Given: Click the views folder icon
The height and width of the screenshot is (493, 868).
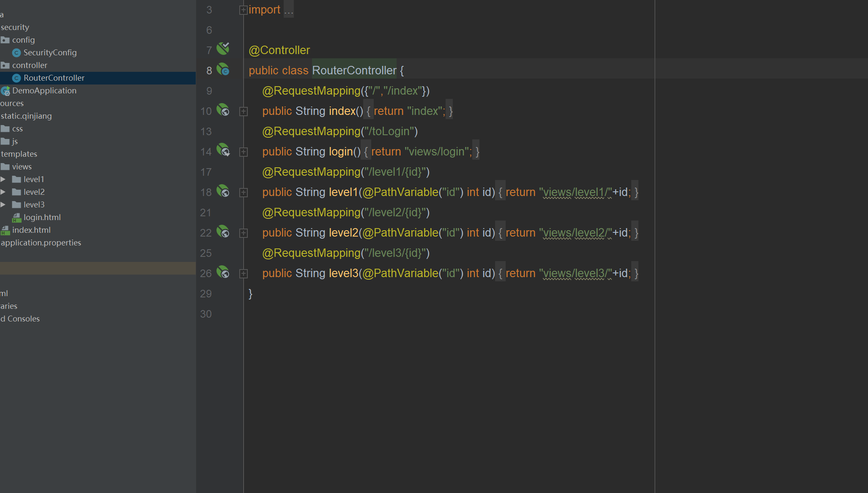Looking at the screenshot, I should (5, 167).
